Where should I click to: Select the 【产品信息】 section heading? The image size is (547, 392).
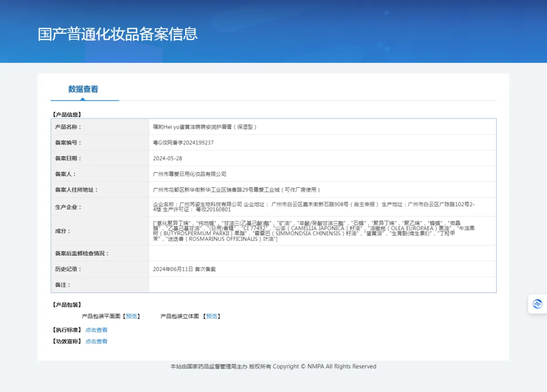[67, 114]
